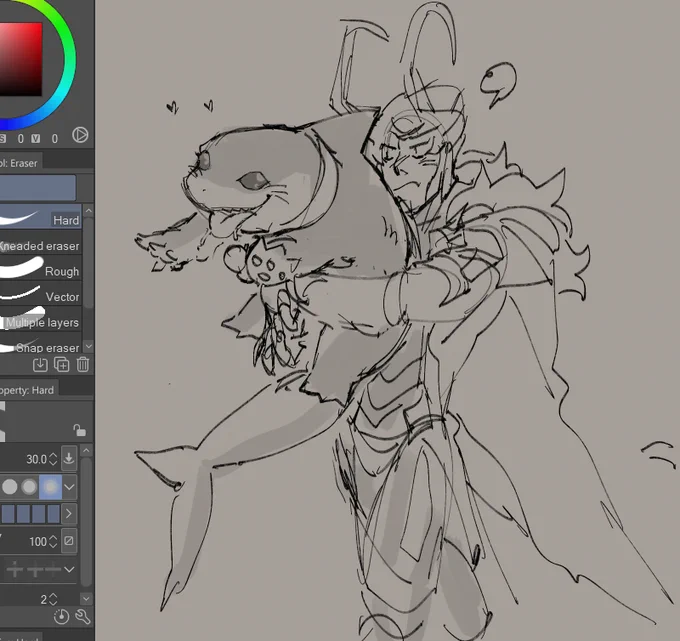Viewport: 680px width, 641px height.
Task: Click tool property panel scroll-up arrow
Action: (86, 451)
